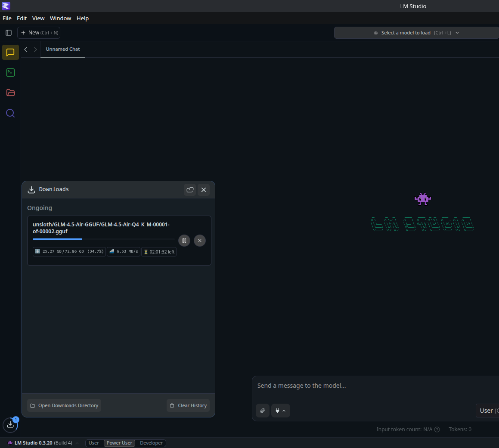Toggle the sidebar panel icon

(x=9, y=33)
